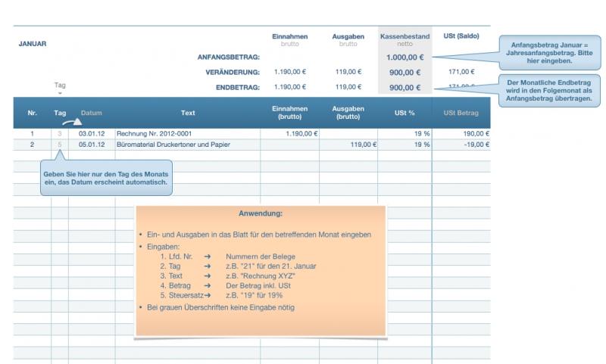Click the Kassenbestand netto header in summary
The width and height of the screenshot is (606, 364).
point(405,39)
